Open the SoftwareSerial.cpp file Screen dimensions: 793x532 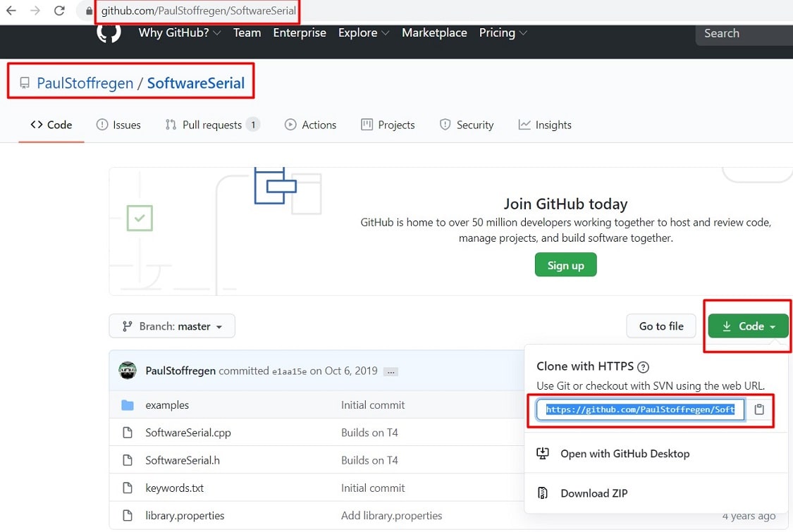pyautogui.click(x=188, y=433)
